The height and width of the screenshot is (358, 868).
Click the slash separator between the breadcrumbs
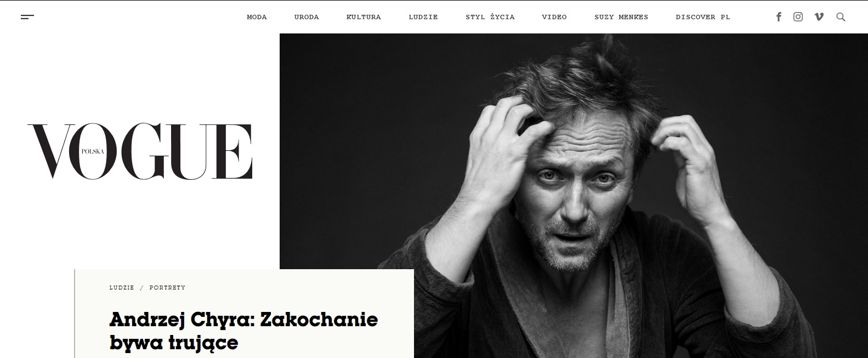[141, 288]
